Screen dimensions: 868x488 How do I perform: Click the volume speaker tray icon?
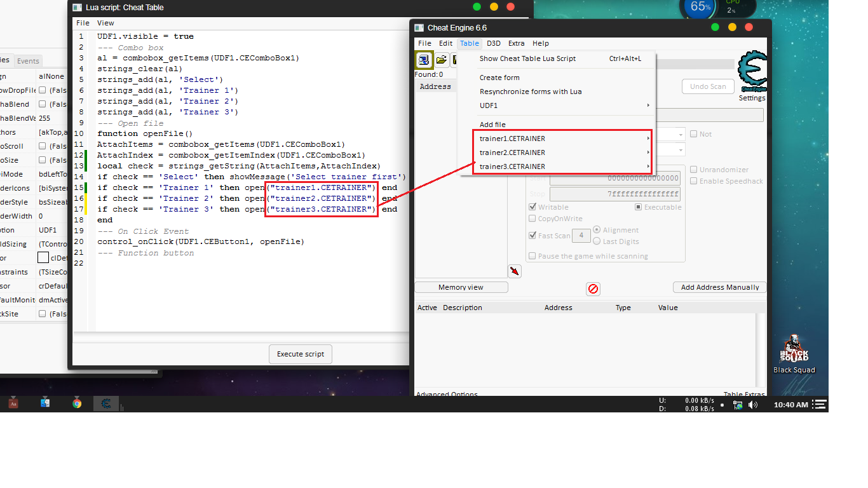(753, 404)
